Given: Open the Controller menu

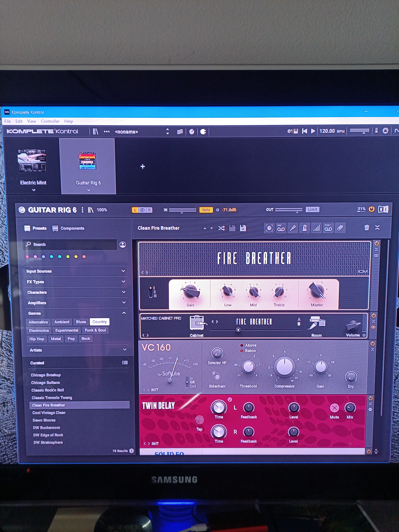Looking at the screenshot, I should pos(50,121).
